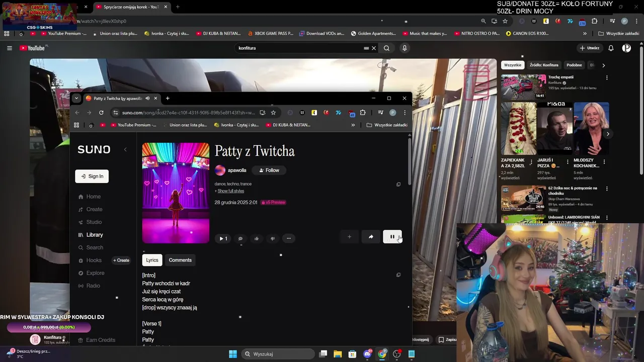
Task: Open YouTube notifications bell
Action: click(611, 48)
